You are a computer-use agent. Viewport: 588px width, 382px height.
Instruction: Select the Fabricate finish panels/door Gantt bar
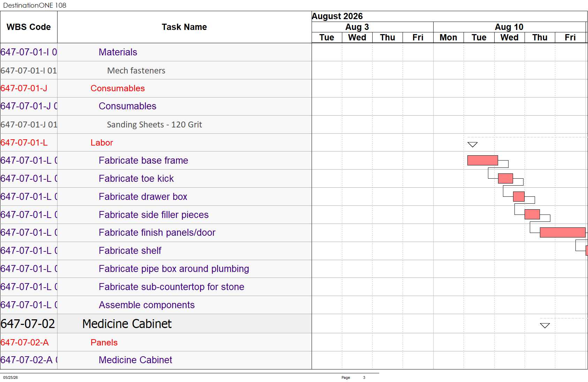(563, 232)
